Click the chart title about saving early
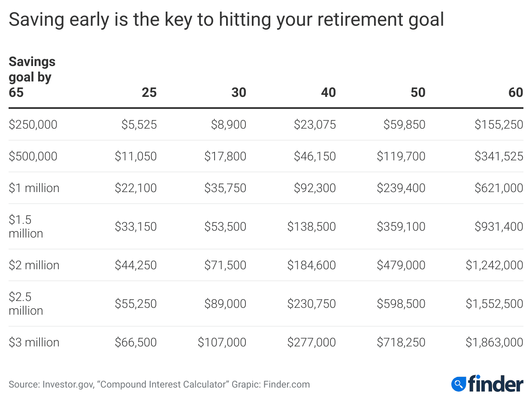This screenshot has height=403, width=532. (x=226, y=20)
